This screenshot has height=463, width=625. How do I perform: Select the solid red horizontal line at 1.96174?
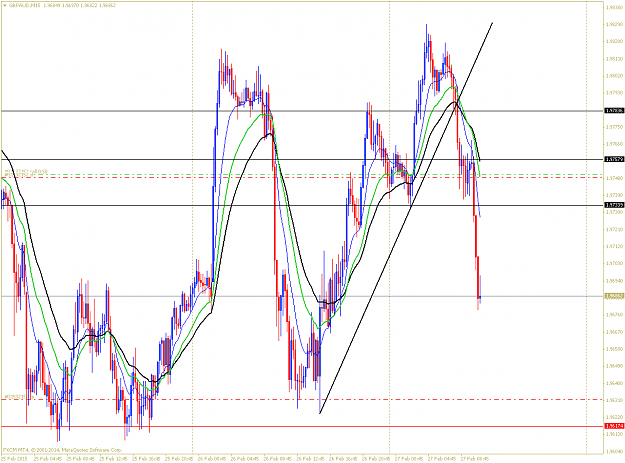point(302,426)
